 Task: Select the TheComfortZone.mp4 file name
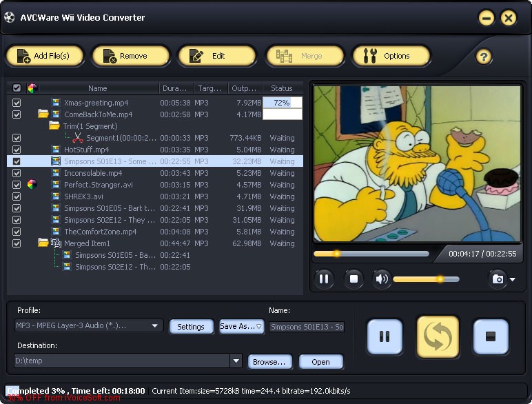pyautogui.click(x=101, y=232)
